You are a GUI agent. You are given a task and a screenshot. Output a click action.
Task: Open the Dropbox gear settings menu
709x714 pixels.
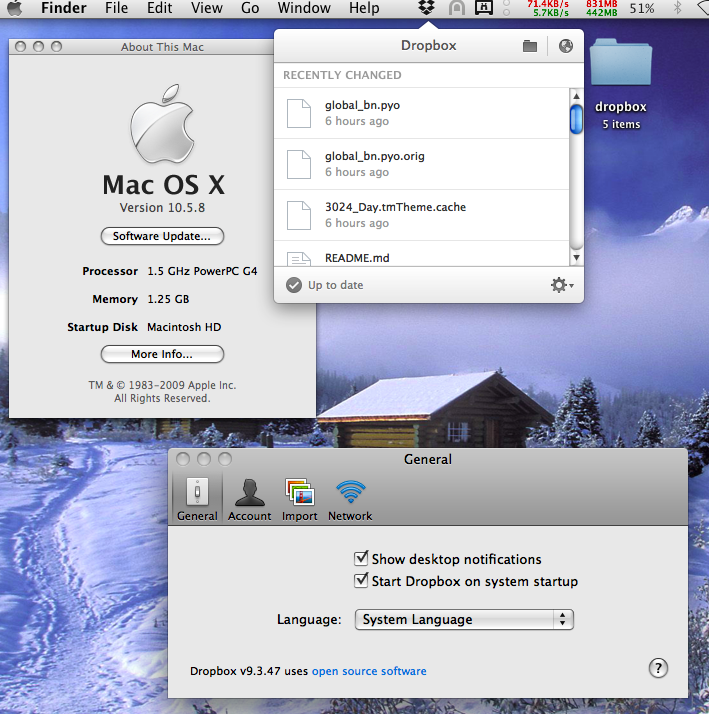[562, 285]
